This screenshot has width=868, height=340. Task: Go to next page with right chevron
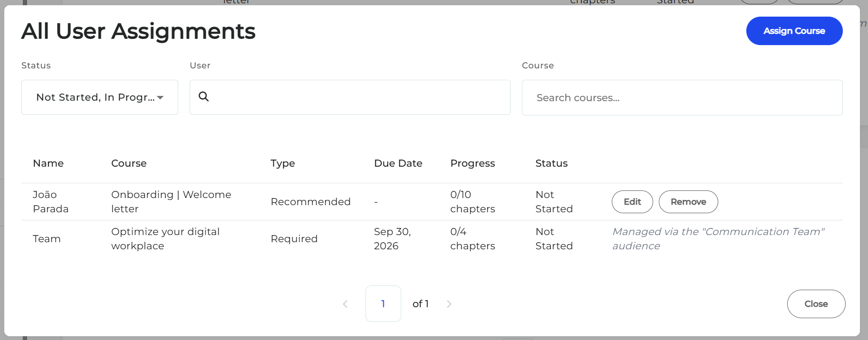pos(449,304)
